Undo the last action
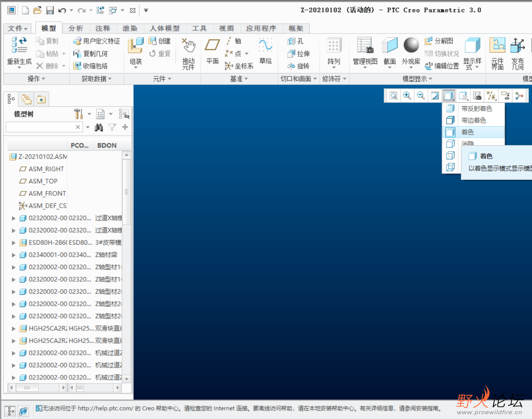The image size is (532, 419). (62, 10)
